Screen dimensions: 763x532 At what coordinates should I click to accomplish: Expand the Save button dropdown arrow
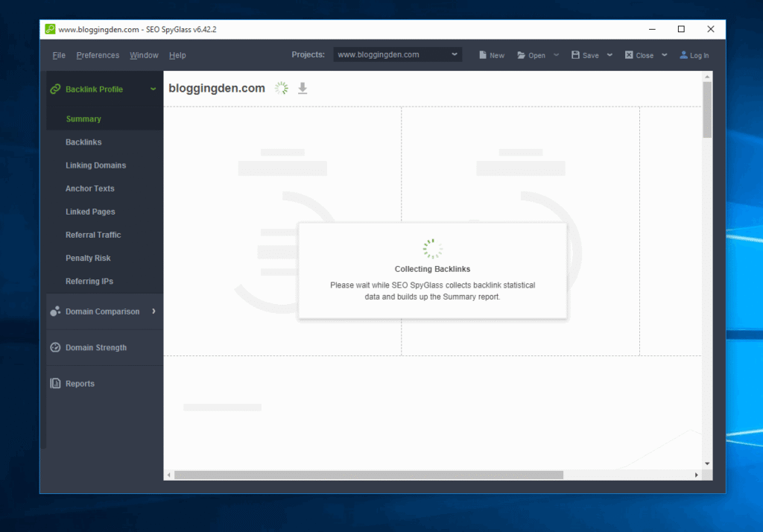click(609, 54)
